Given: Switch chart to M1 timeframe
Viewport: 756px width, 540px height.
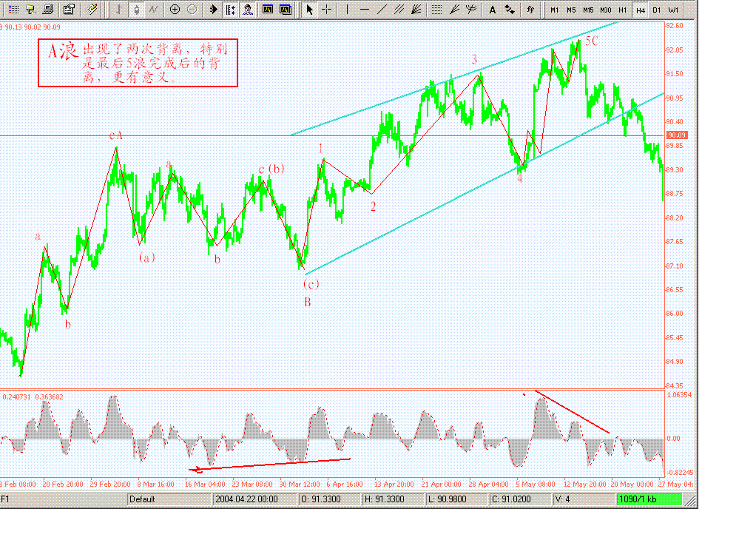Looking at the screenshot, I should coord(555,10).
